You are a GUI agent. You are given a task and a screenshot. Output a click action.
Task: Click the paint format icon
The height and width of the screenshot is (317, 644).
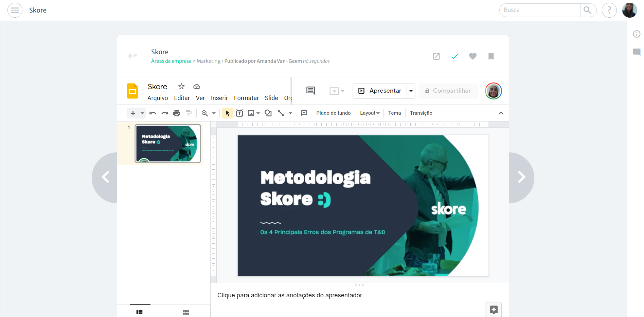point(189,113)
